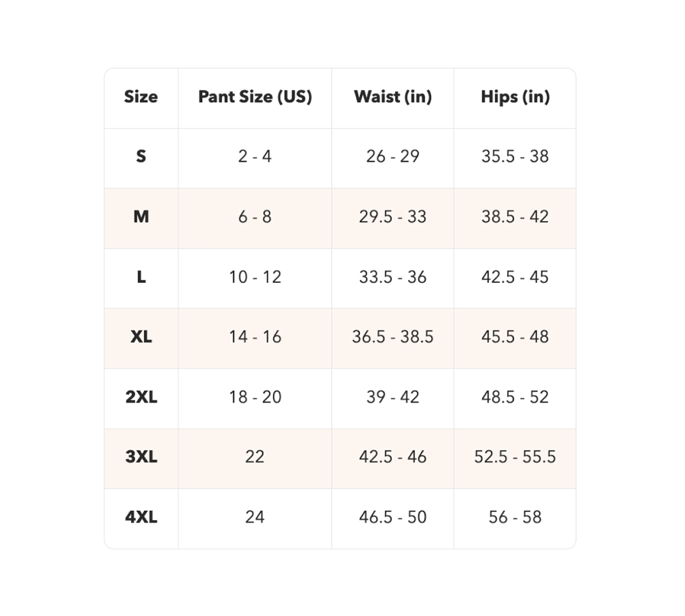Click the waist cell 36.5 - 38.5
Image resolution: width=685 pixels, height=616 pixels.
point(393,337)
